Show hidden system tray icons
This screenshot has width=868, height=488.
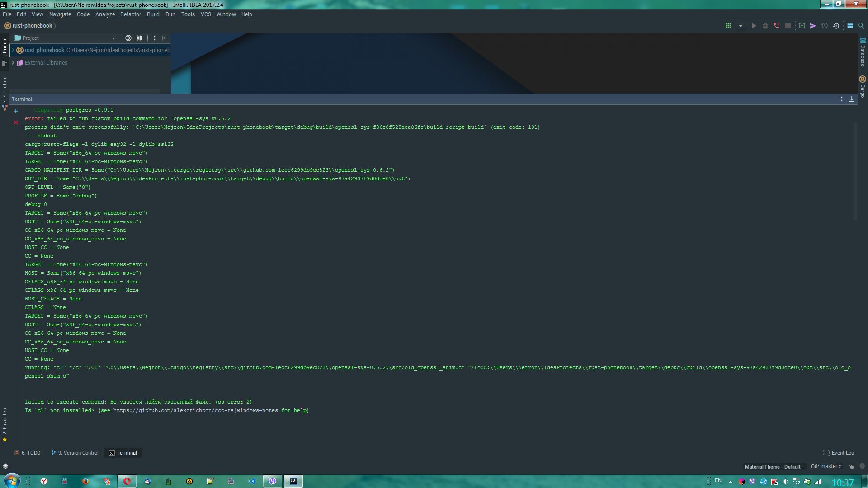[x=731, y=482]
